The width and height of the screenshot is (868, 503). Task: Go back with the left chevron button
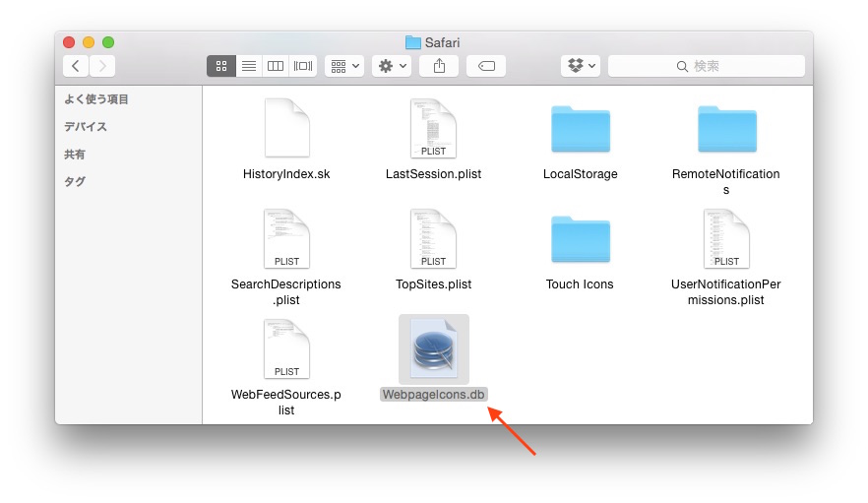pyautogui.click(x=75, y=66)
